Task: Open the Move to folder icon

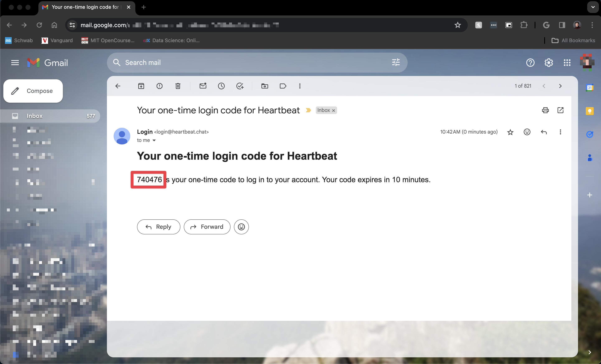Action: 265,86
